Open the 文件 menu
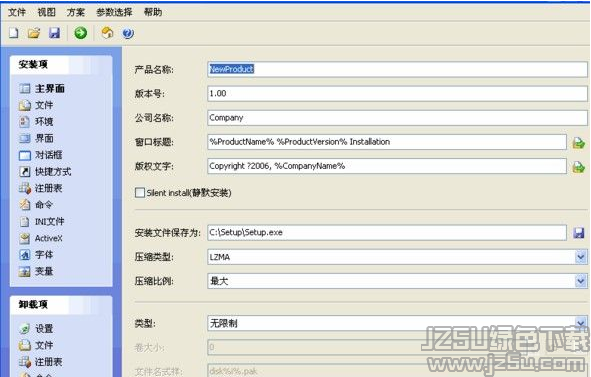The height and width of the screenshot is (377, 591). click(17, 12)
